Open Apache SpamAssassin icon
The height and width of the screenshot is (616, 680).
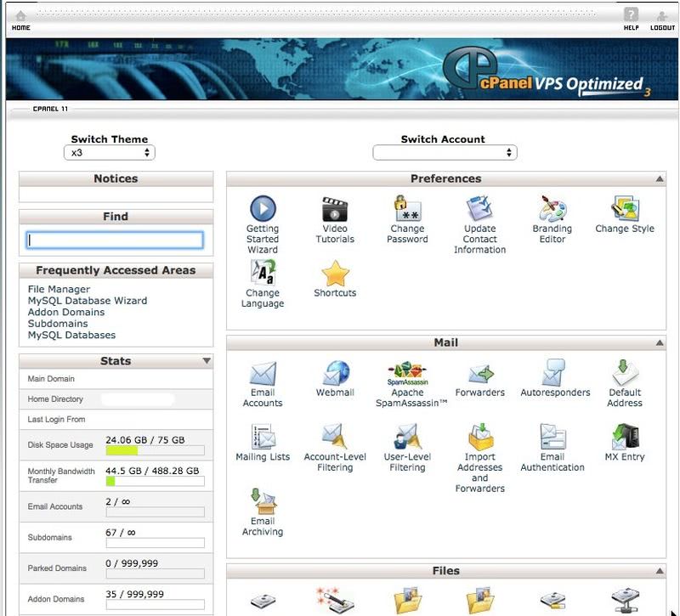point(407,373)
